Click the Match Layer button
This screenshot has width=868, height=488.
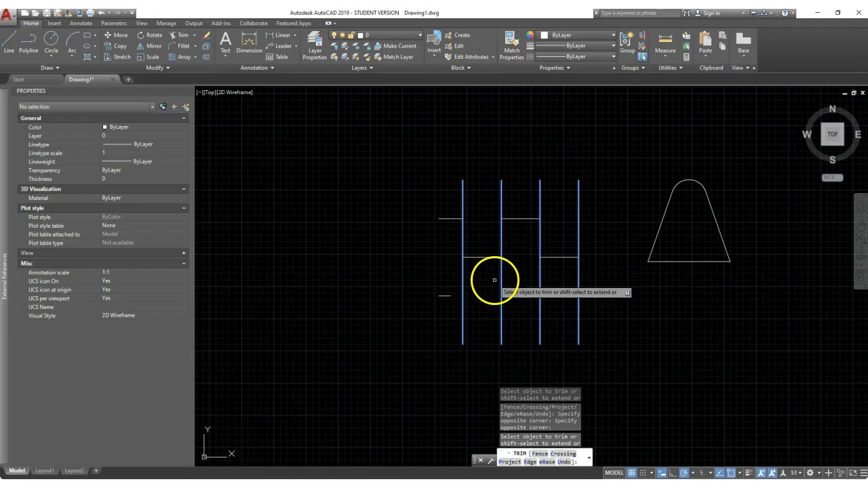(x=393, y=57)
